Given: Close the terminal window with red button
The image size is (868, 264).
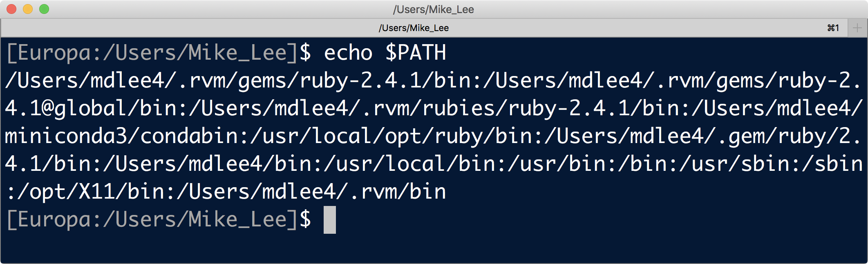Looking at the screenshot, I should [11, 9].
